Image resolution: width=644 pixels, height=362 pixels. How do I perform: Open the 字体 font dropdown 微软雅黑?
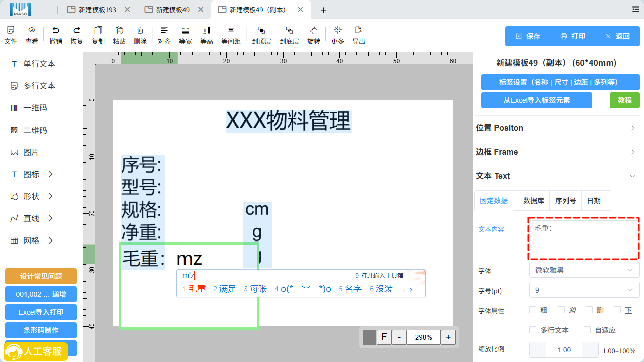584,270
